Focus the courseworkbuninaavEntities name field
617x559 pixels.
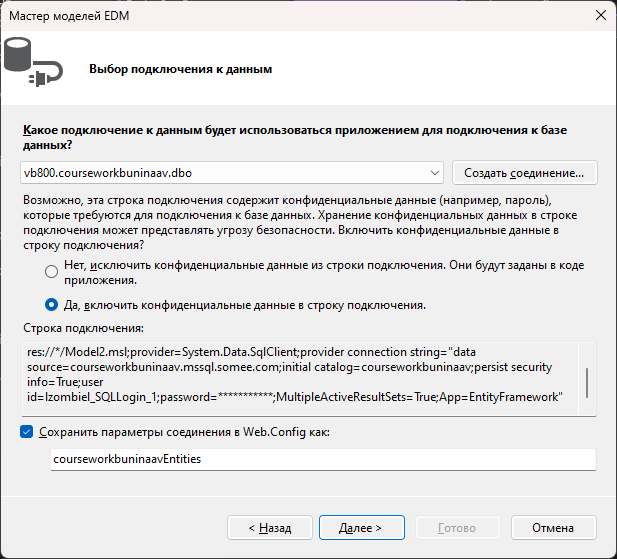[323, 459]
